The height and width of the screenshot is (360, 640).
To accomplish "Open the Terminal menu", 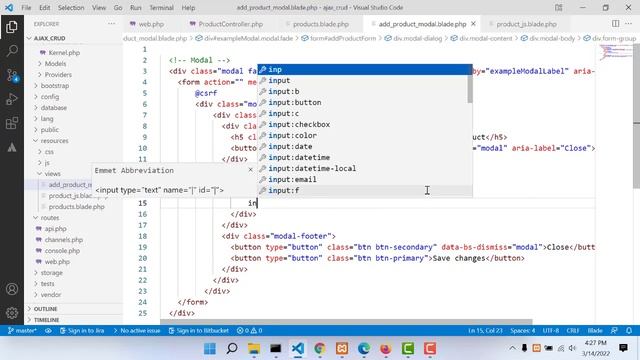I will (161, 7).
